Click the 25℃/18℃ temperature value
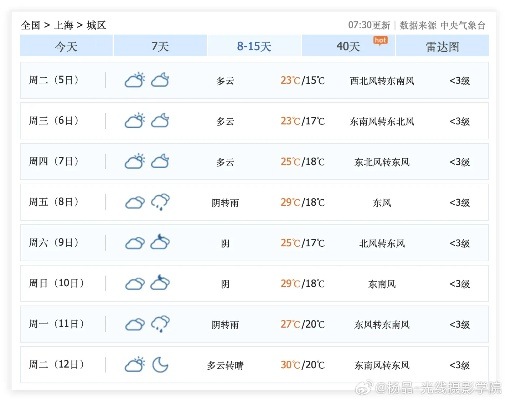 click(302, 162)
